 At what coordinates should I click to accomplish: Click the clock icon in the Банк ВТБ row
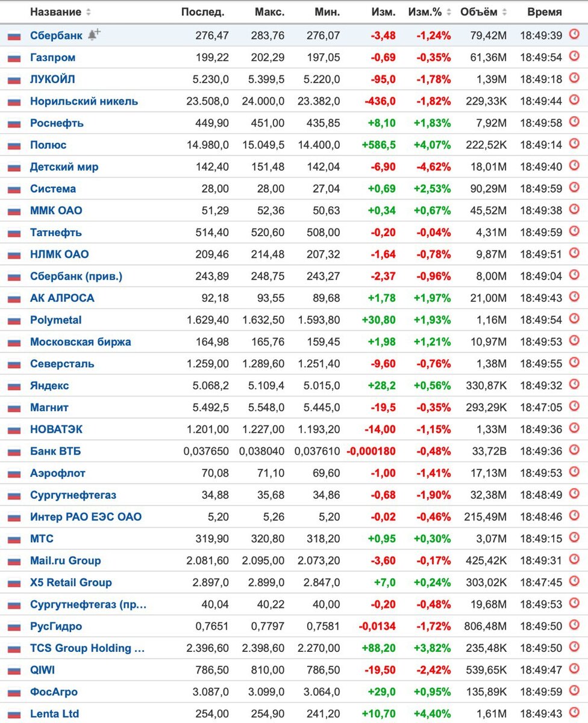(574, 449)
